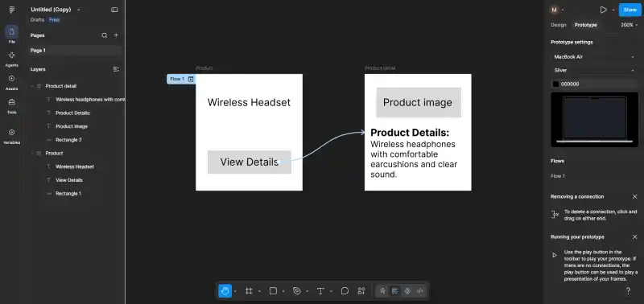This screenshot has width=644, height=304.
Task: Click the Flow 1 label on canvas
Action: click(177, 79)
